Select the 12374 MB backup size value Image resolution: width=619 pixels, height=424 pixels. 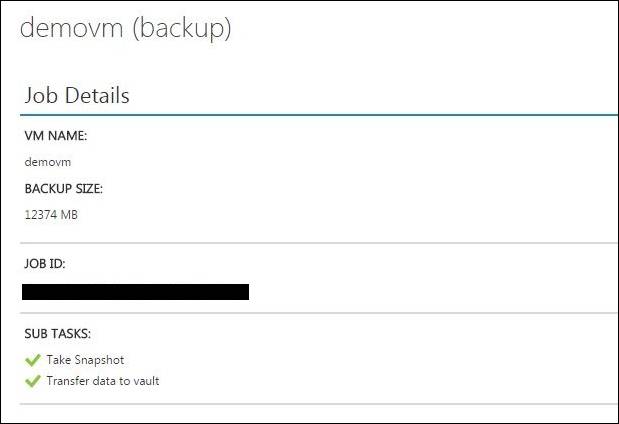coord(50,213)
